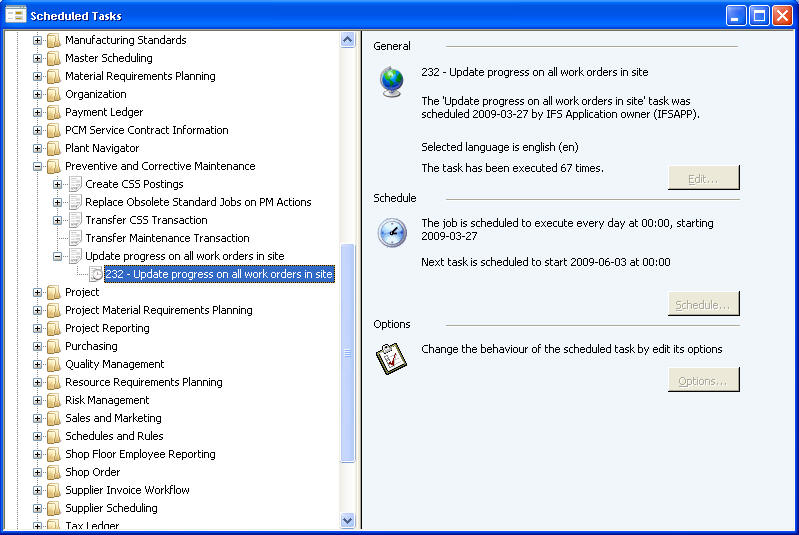Screen dimensions: 799x535
Task: Collapse Update progress on all work orders node
Action: [58, 256]
